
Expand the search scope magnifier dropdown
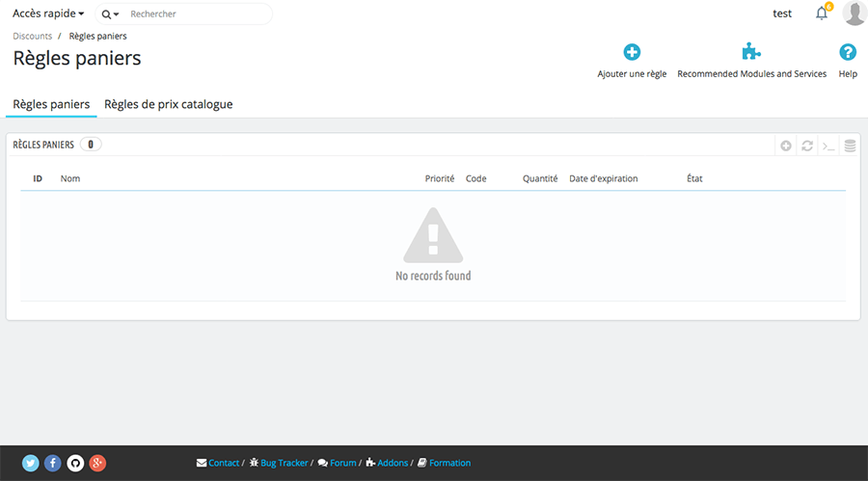pyautogui.click(x=110, y=14)
